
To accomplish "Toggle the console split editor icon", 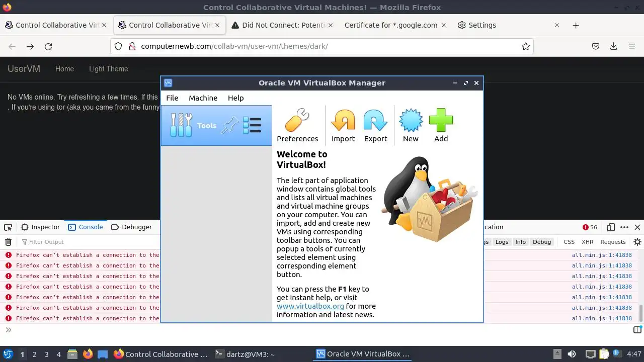I will [637, 330].
